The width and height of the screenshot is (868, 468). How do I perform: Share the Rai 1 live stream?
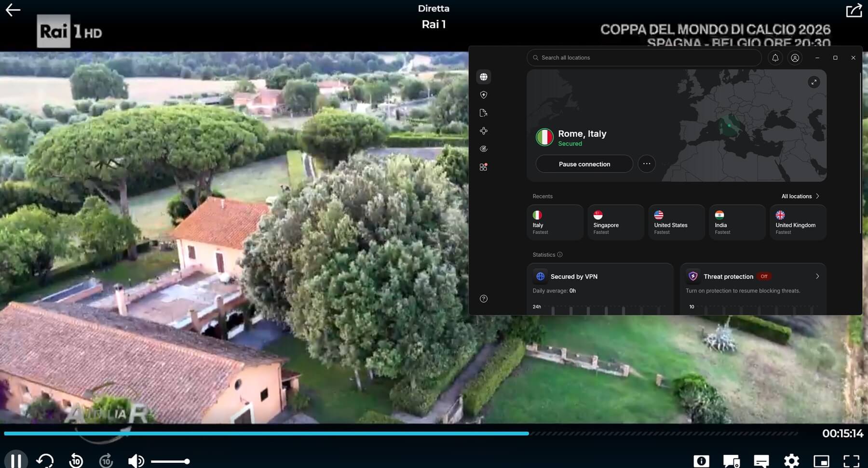854,10
